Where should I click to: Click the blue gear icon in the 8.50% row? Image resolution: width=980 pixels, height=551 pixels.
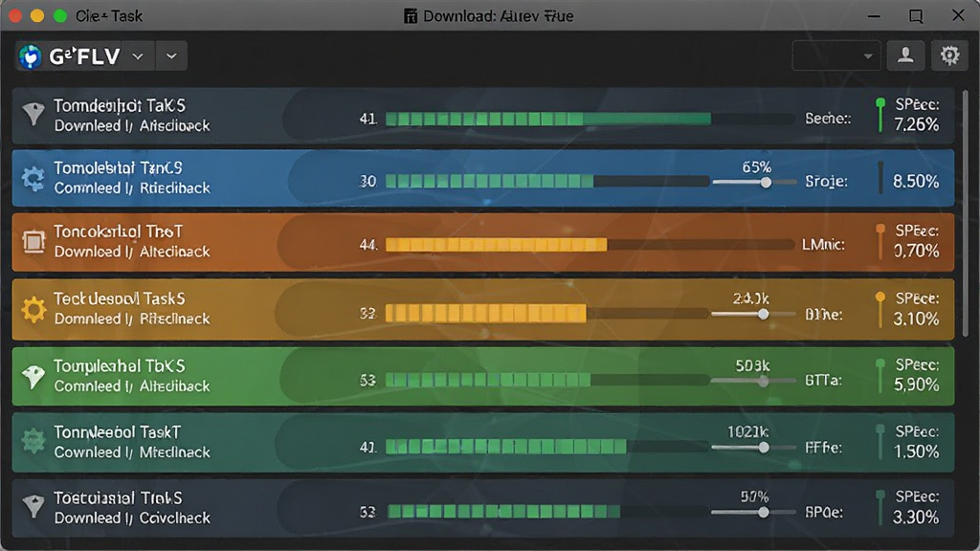click(33, 179)
